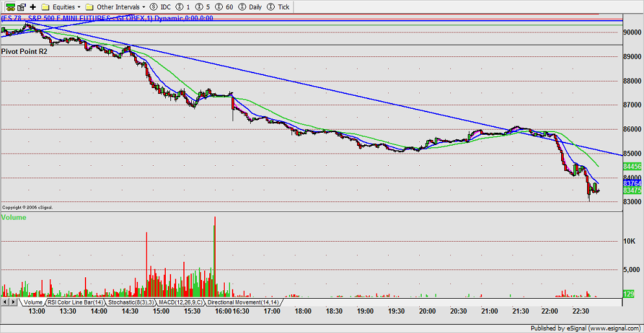This screenshot has width=644, height=333.
Task: Click the 83000 price axis label
Action: pos(632,202)
